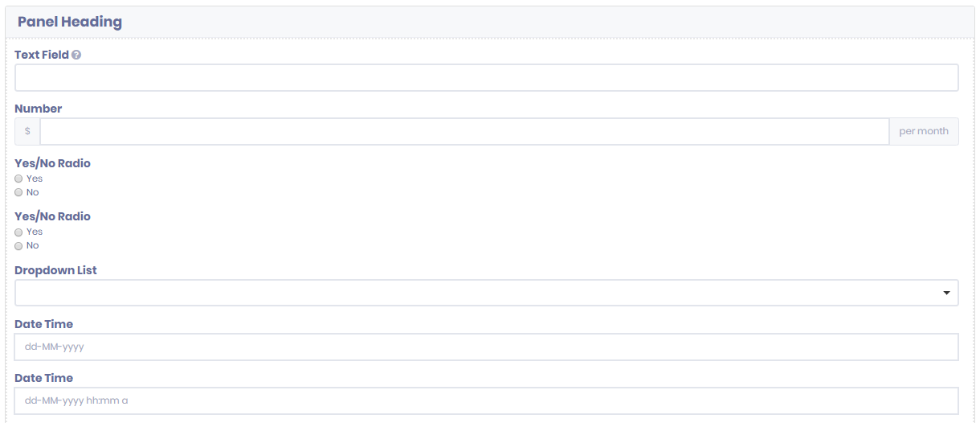This screenshot has height=423, width=980.
Task: Open the Dropdown List select box
Action: coord(486,293)
